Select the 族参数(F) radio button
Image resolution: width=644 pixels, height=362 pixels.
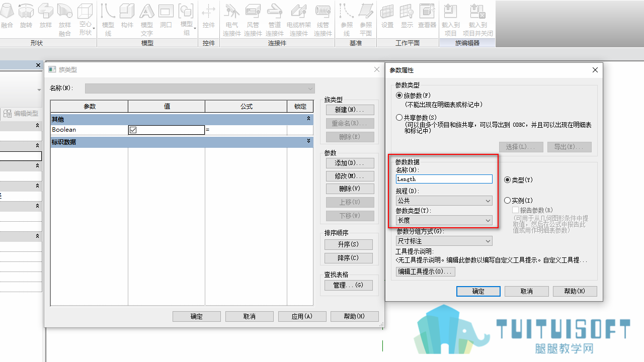[399, 96]
